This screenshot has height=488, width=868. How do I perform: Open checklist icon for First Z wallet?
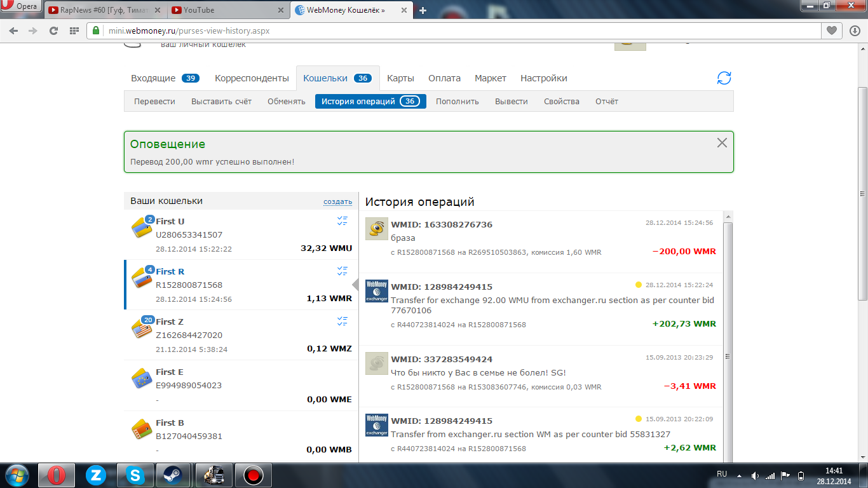pos(342,321)
